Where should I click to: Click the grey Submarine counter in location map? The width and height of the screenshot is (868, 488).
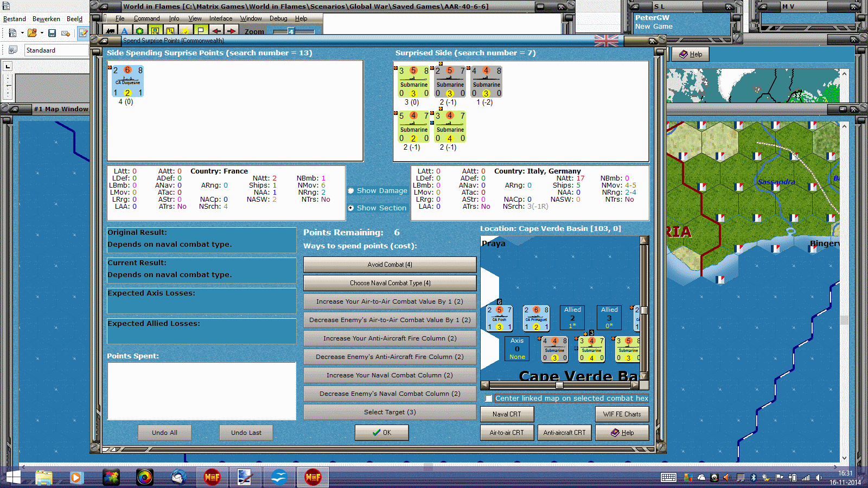pyautogui.click(x=554, y=349)
